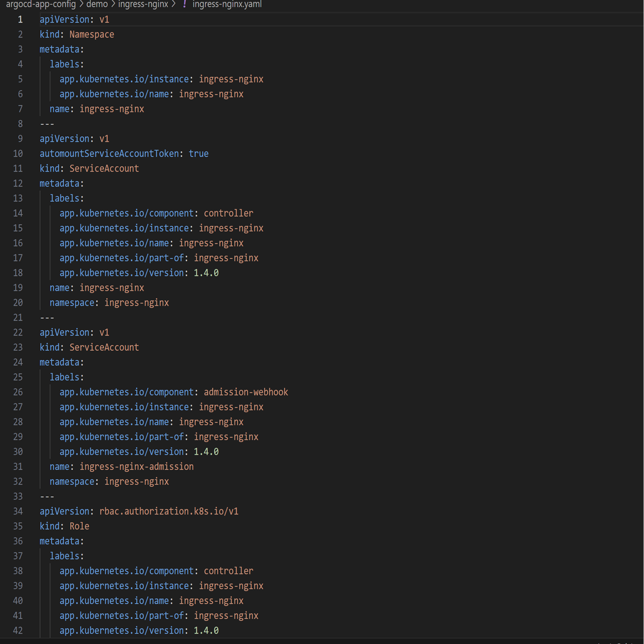
Task: Select the ingress-nginx.yaml breadcrumb file name
Action: pyautogui.click(x=227, y=4)
